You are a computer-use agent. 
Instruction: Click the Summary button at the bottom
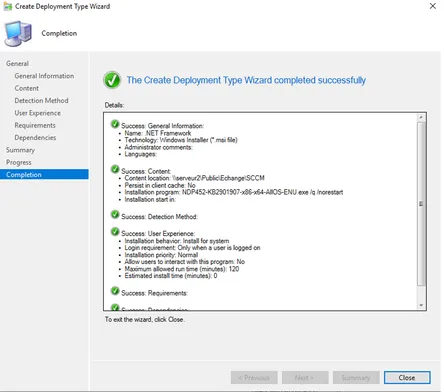pyautogui.click(x=356, y=378)
